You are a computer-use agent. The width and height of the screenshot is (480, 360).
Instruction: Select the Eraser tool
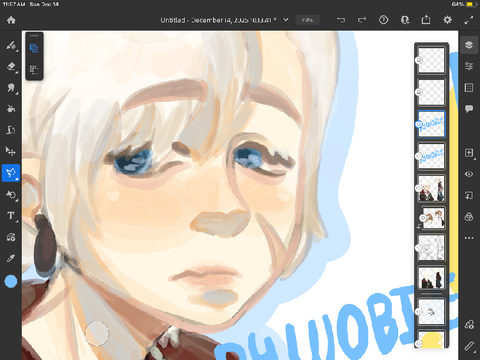tap(11, 67)
